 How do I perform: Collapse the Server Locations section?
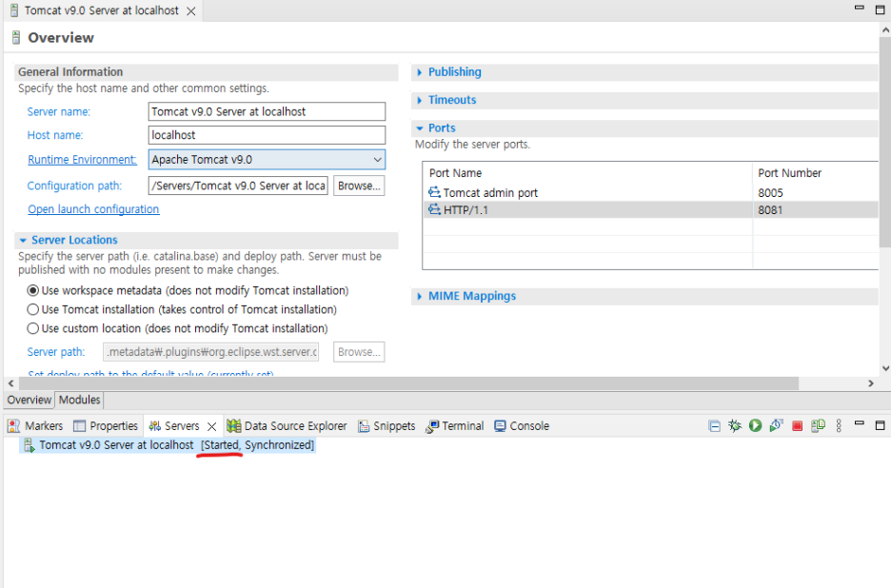click(x=23, y=241)
